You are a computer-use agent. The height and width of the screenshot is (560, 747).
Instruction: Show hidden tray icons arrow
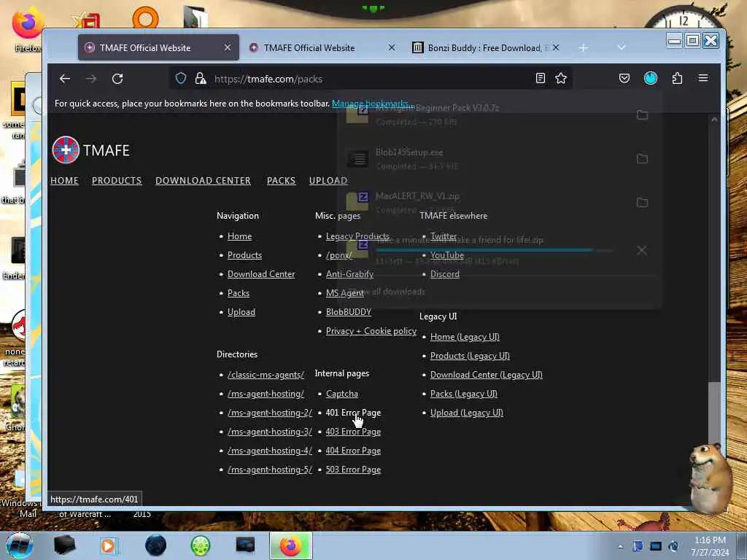click(x=620, y=546)
